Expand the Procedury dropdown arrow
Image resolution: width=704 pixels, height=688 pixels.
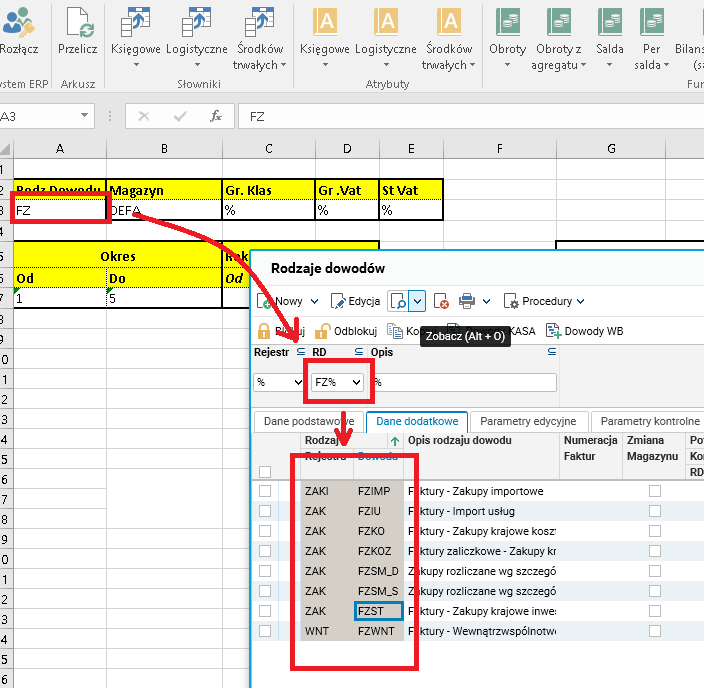581,301
